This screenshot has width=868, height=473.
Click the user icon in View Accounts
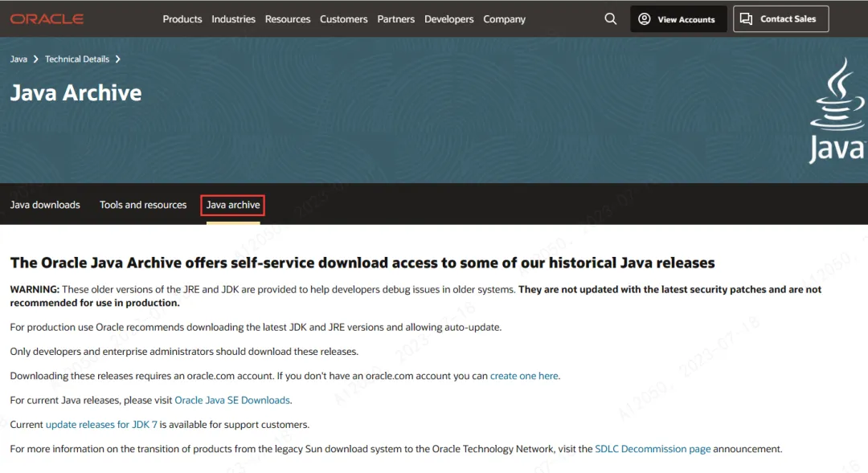pyautogui.click(x=645, y=18)
